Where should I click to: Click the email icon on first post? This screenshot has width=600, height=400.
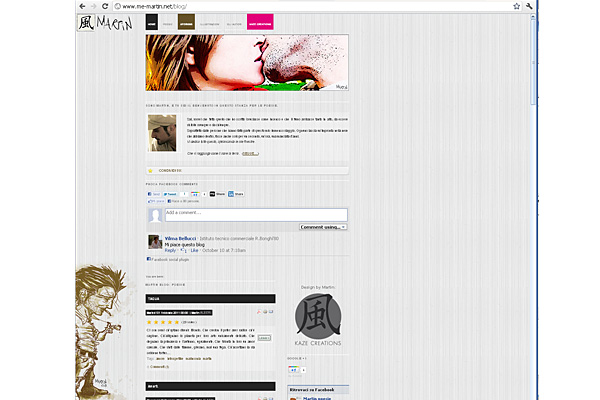(x=271, y=312)
